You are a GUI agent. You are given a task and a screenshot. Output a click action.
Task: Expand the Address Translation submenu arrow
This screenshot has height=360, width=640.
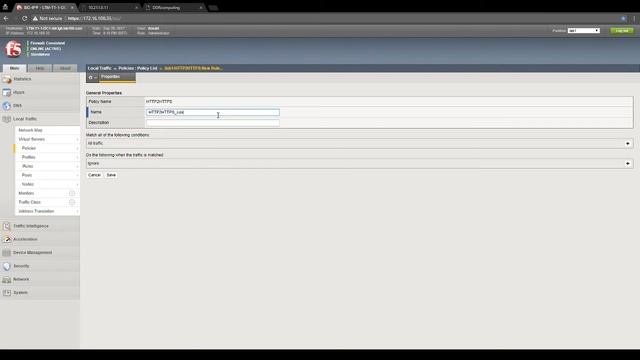coord(77,211)
